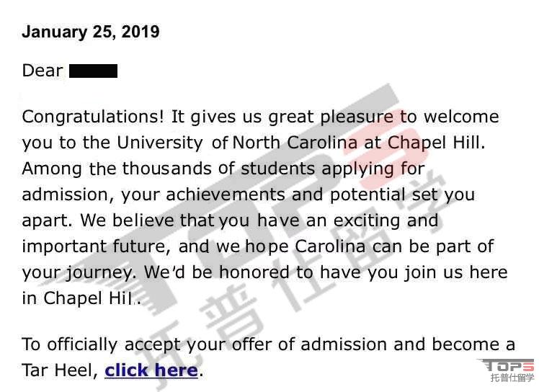
Task: Click the word "journey" in the letter
Action: 99,273
